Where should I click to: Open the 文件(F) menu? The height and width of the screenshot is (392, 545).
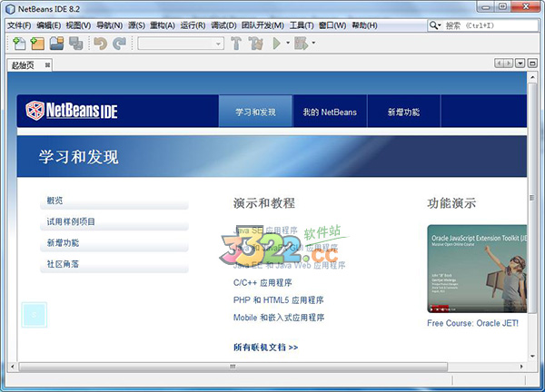click(19, 25)
